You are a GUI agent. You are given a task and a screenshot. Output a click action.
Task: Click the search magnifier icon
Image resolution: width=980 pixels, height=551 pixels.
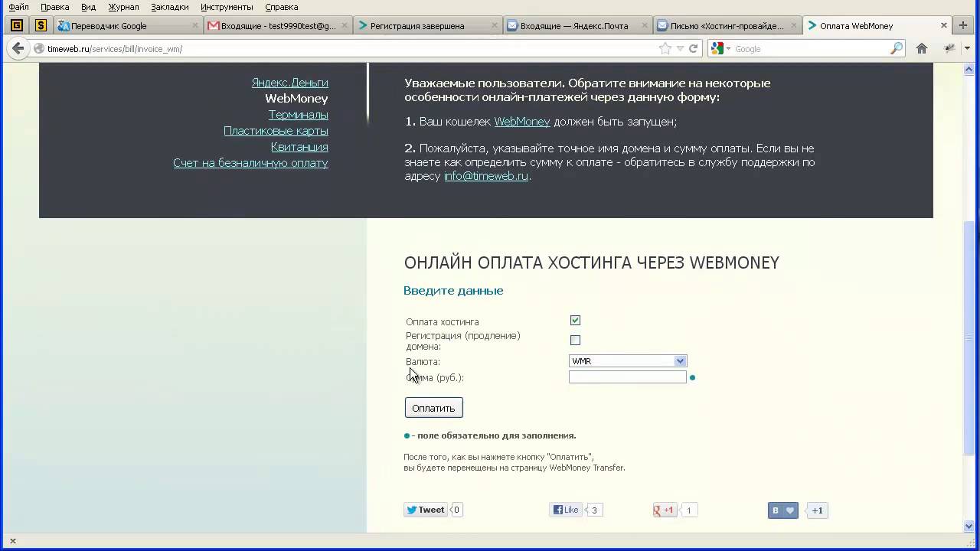[x=897, y=48]
